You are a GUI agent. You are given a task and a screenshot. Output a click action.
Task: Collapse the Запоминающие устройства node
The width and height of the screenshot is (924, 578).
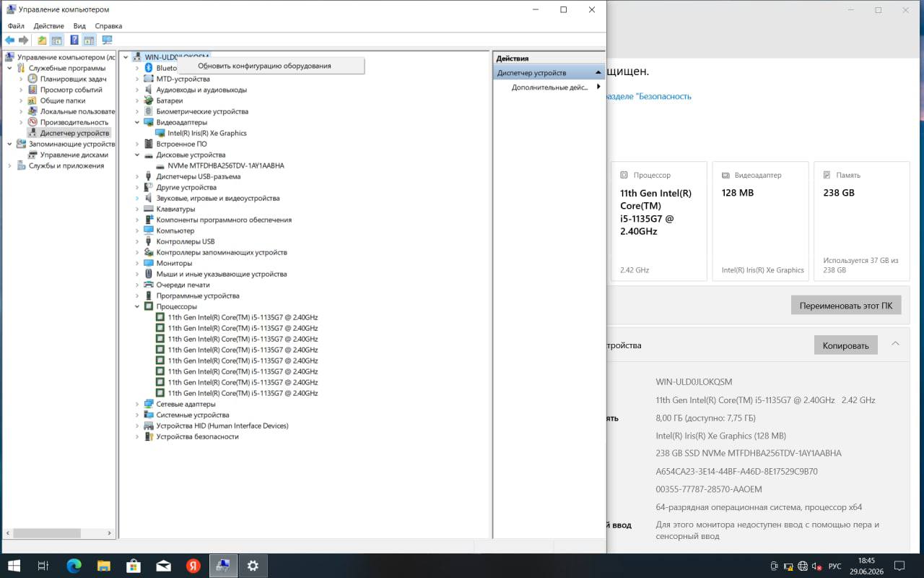pyautogui.click(x=10, y=144)
